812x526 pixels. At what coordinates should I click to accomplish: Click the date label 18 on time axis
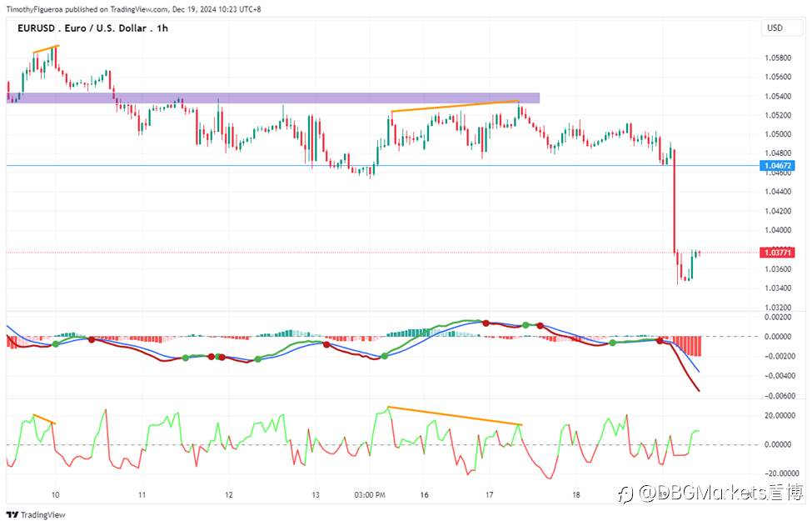(575, 495)
